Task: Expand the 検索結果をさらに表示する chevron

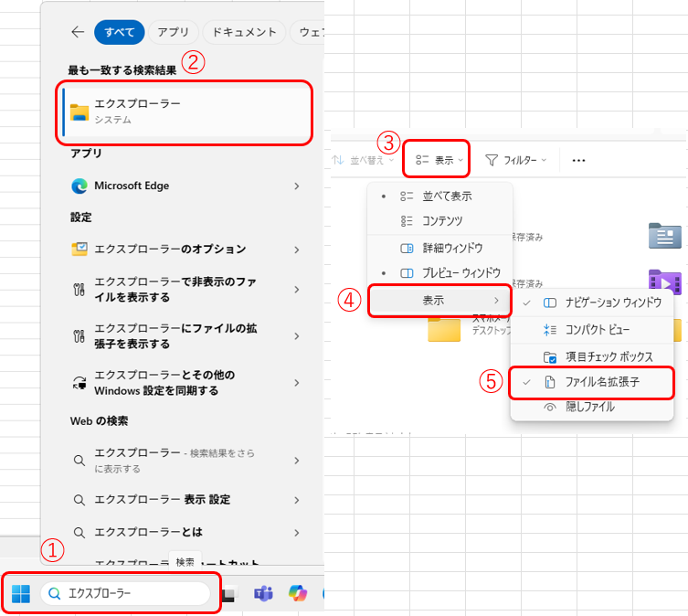Action: [x=297, y=461]
